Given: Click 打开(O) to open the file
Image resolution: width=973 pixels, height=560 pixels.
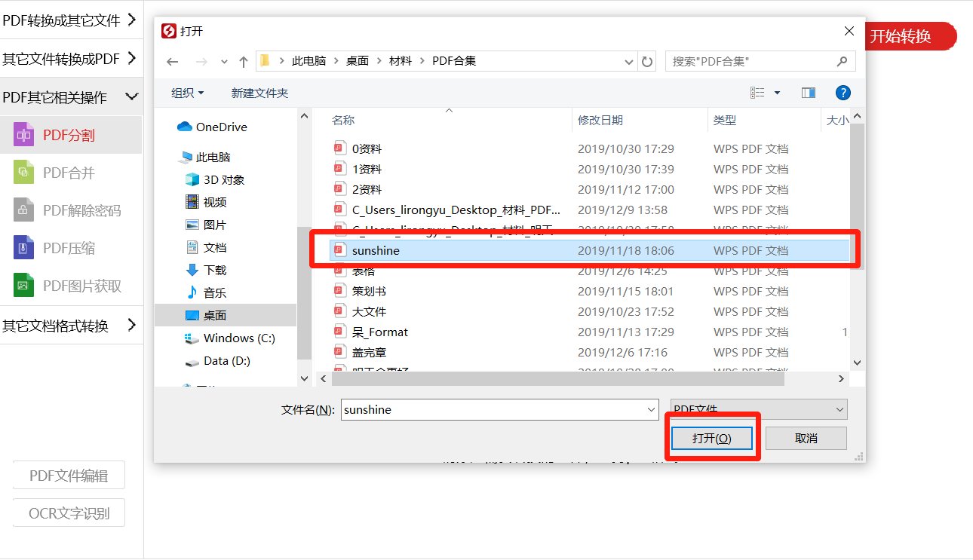Looking at the screenshot, I should (x=711, y=437).
